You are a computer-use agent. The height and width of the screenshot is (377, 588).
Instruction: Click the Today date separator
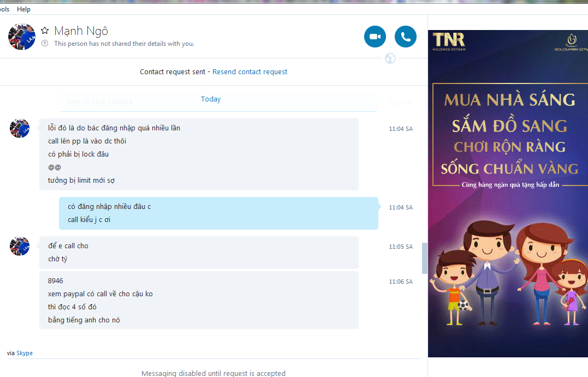point(211,99)
